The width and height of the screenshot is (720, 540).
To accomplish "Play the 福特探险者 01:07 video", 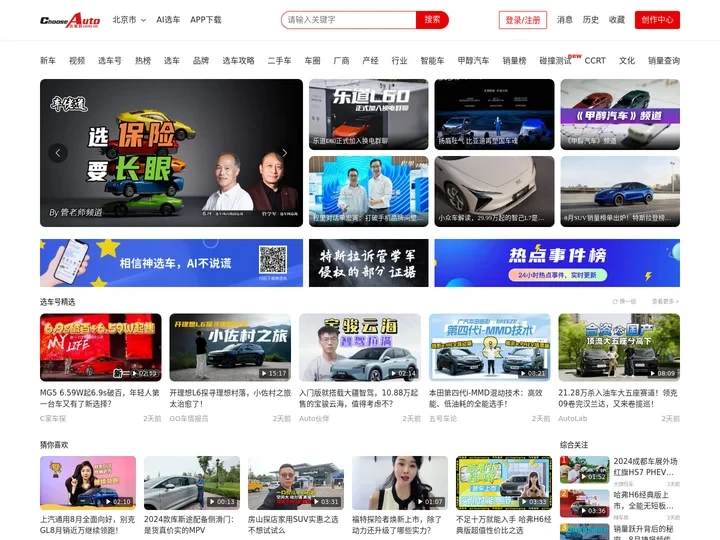I will 400,483.
